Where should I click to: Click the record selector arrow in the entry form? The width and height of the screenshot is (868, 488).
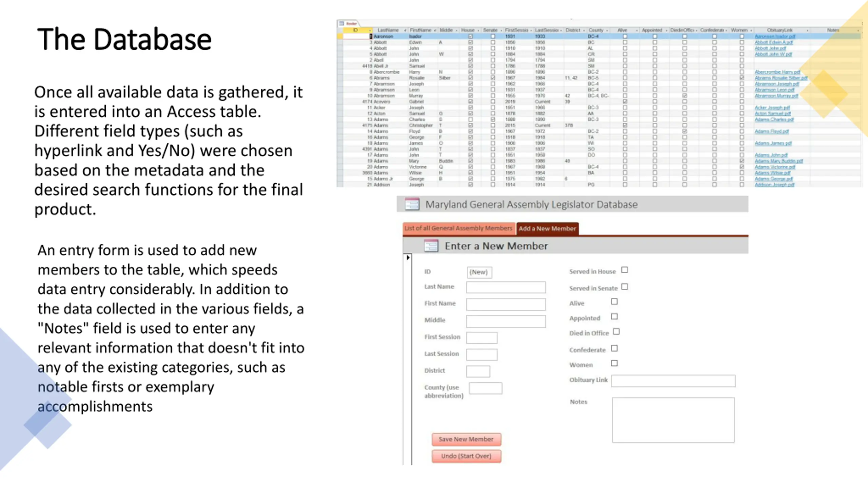point(408,258)
